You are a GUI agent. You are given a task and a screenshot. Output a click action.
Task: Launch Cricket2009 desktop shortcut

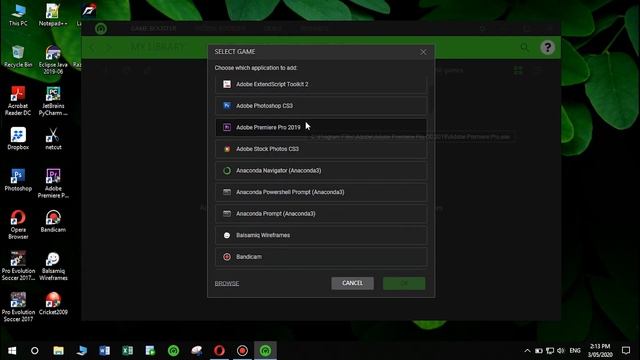click(53, 303)
